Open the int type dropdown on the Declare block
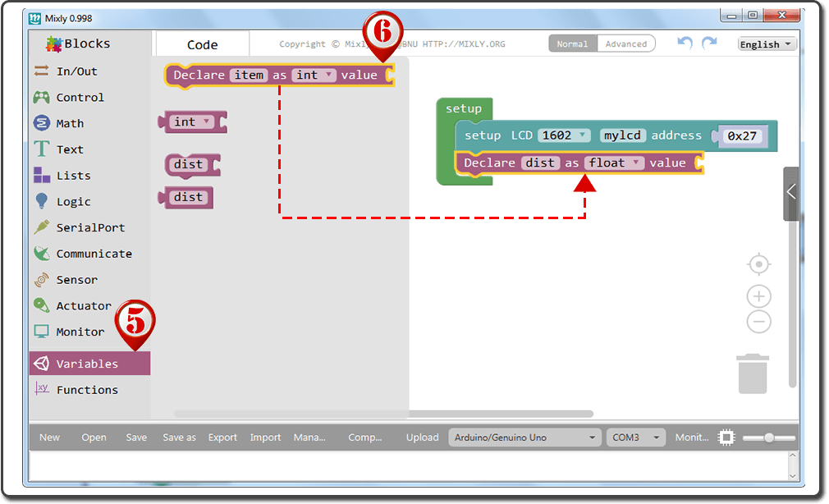This screenshot has width=829, height=504. coord(312,76)
